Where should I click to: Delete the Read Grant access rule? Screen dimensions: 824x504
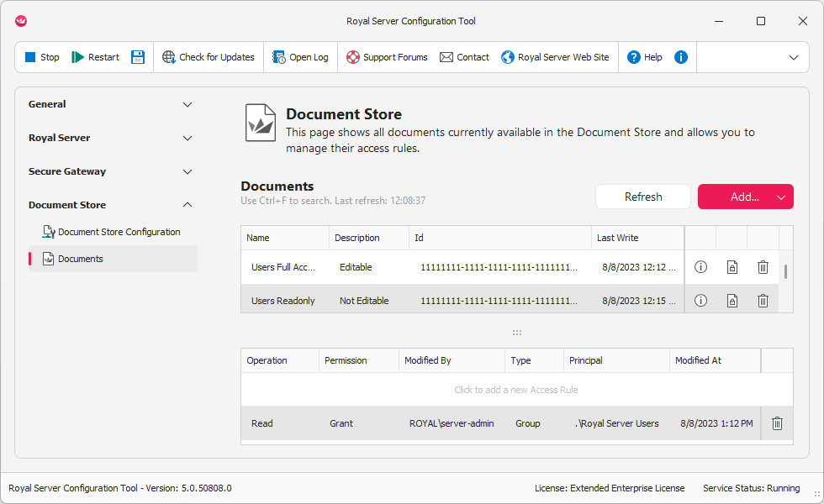777,423
